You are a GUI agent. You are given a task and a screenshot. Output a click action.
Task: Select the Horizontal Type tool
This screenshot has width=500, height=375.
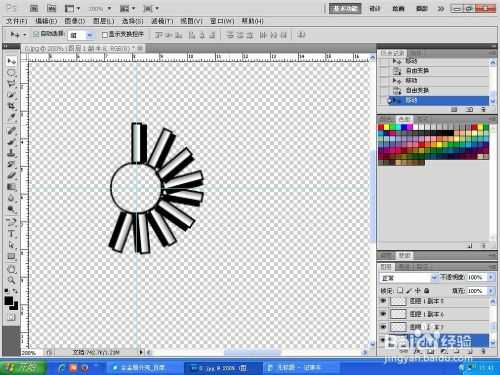click(12, 234)
